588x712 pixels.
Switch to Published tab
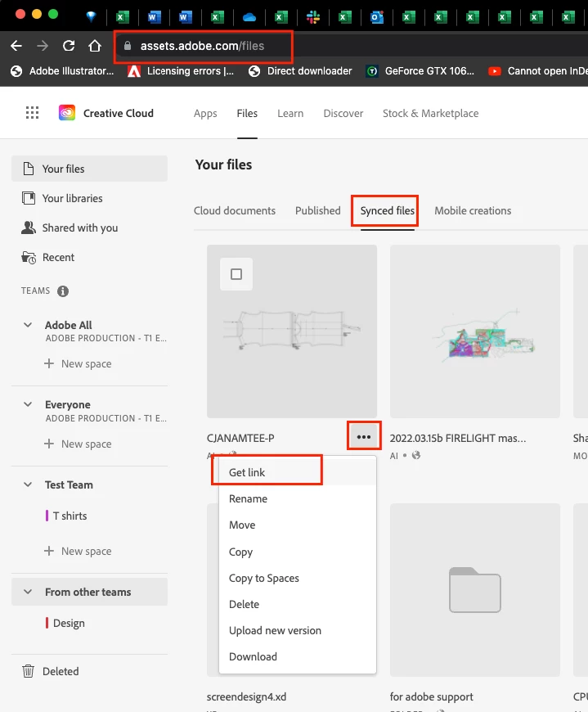tap(317, 210)
